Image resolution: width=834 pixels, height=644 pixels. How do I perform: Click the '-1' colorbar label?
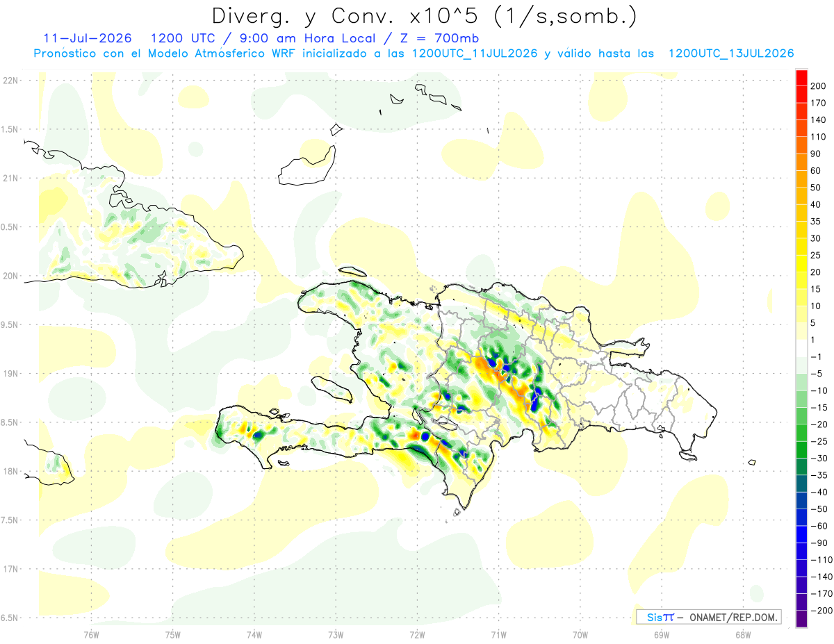pos(816,357)
